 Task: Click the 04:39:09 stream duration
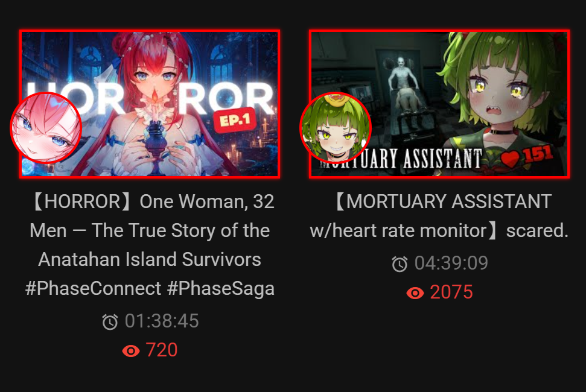[x=451, y=263]
